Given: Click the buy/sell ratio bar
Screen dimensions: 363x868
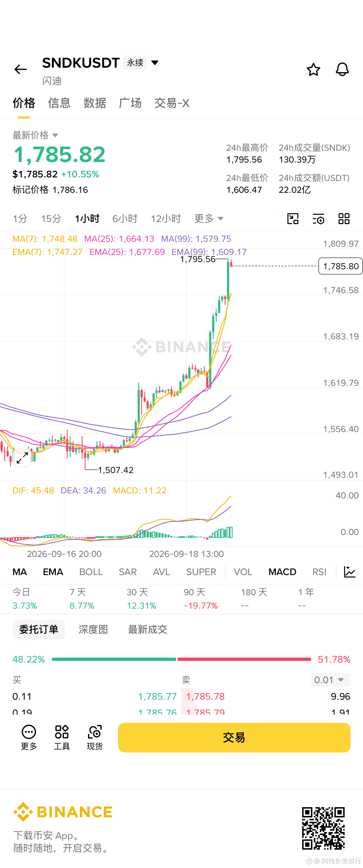Looking at the screenshot, I should [x=181, y=659].
